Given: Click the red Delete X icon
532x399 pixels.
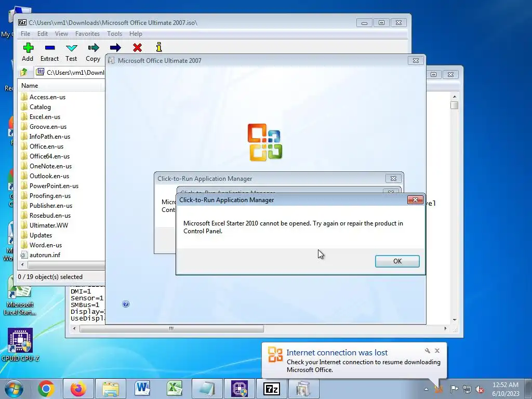Looking at the screenshot, I should [x=137, y=47].
